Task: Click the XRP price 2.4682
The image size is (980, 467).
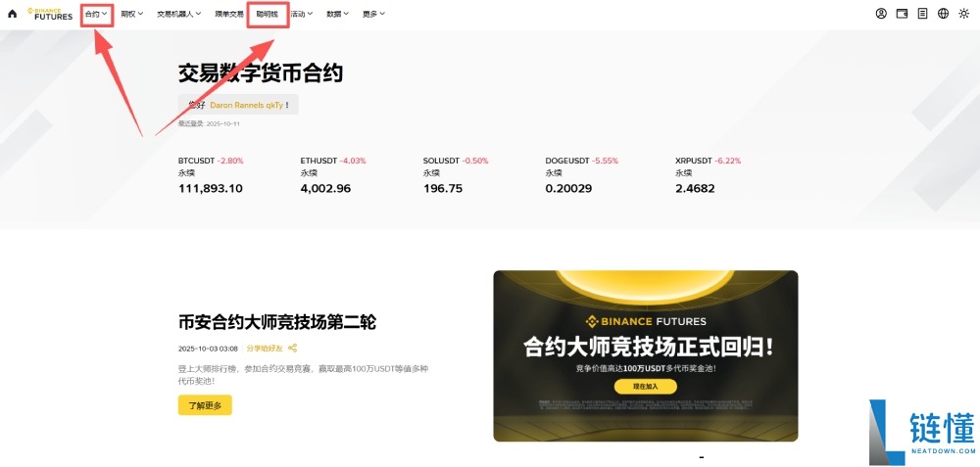Action: pyautogui.click(x=695, y=189)
